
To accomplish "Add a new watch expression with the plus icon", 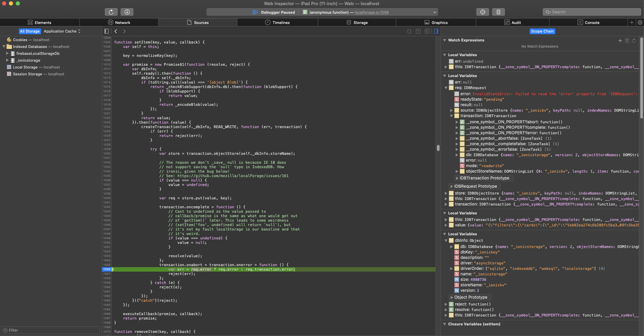I will click(x=619, y=40).
